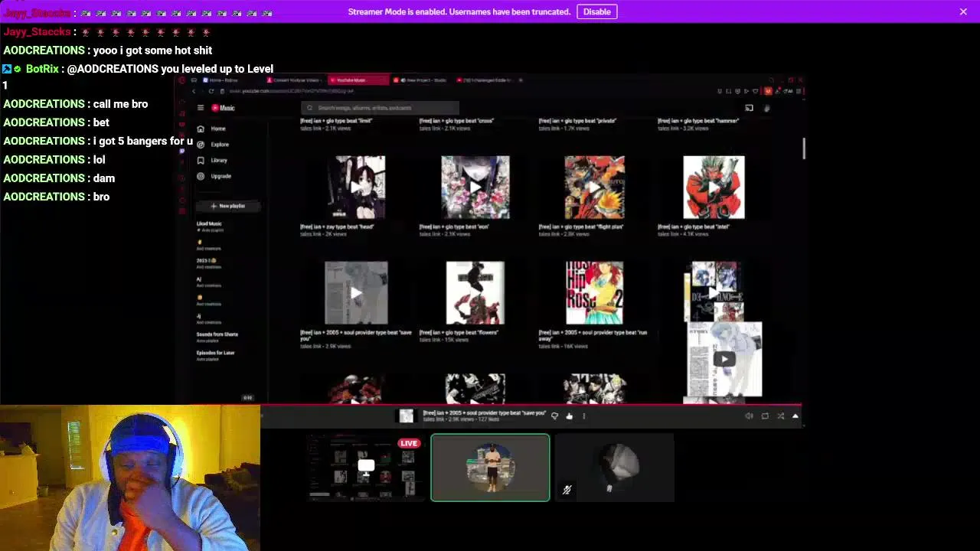Open the YouTube Music hamburger menu
This screenshot has width=980, height=551.
tap(201, 108)
